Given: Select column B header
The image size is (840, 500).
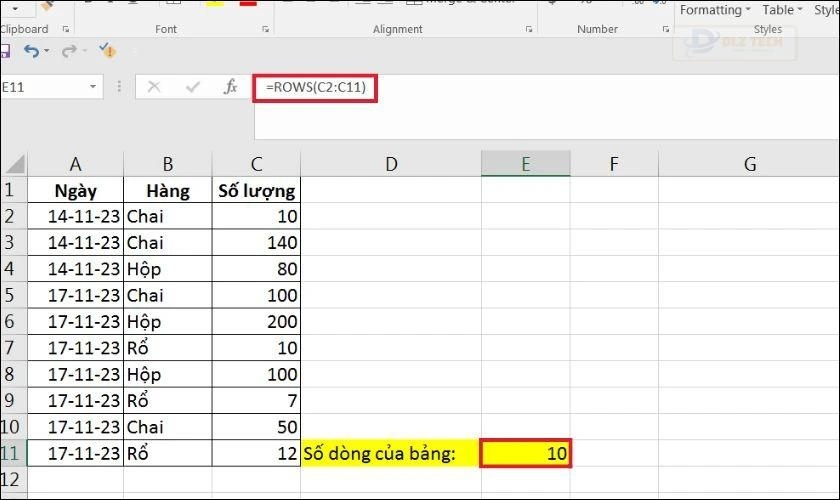Looking at the screenshot, I should pos(168,164).
